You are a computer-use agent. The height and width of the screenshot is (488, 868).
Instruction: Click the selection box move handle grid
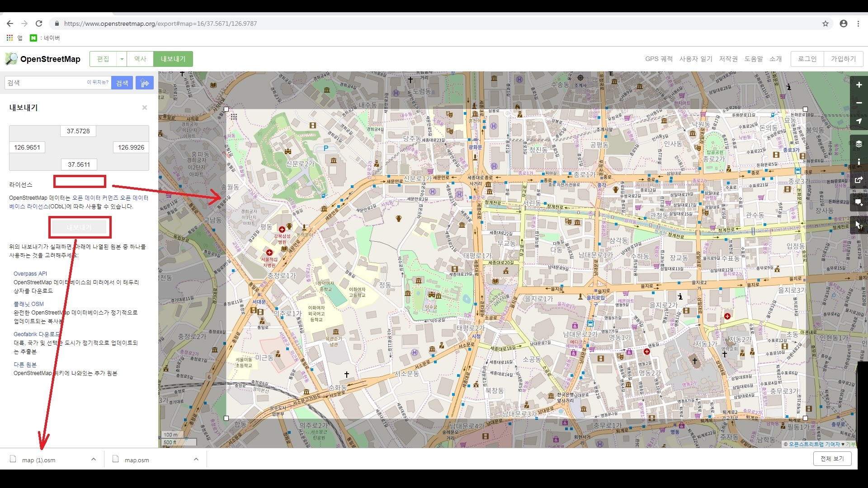[234, 117]
